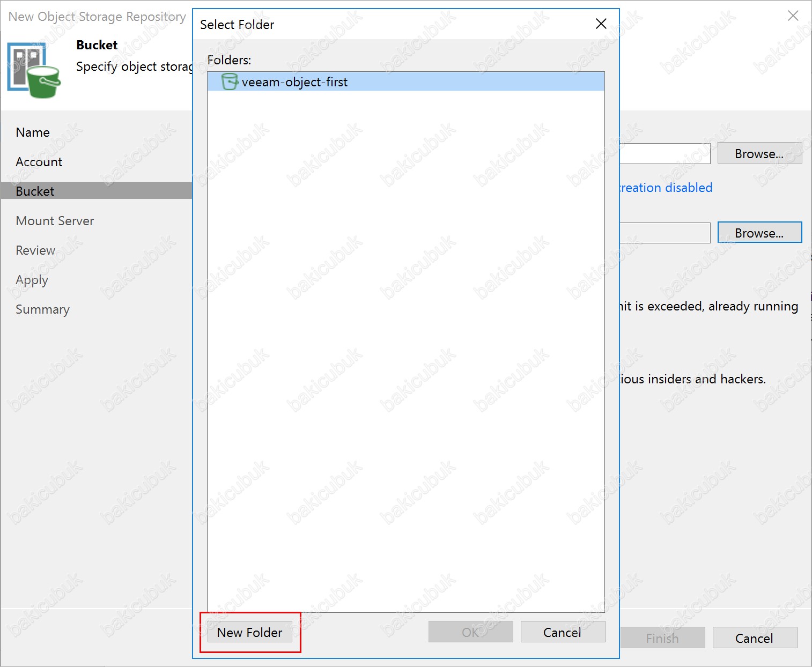Screen dimensions: 812x667
Task: Close the New Object Storage Repository window
Action: point(793,16)
